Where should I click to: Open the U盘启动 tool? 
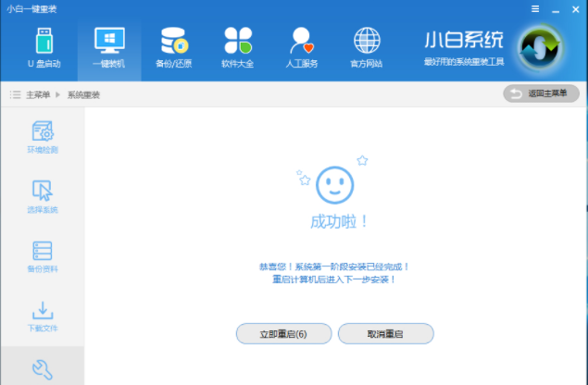(44, 48)
